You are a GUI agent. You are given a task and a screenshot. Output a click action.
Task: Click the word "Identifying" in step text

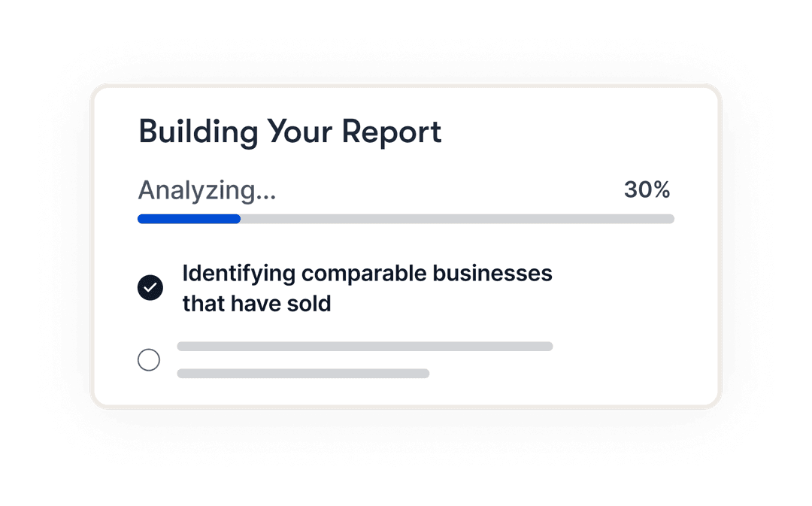[x=239, y=274]
